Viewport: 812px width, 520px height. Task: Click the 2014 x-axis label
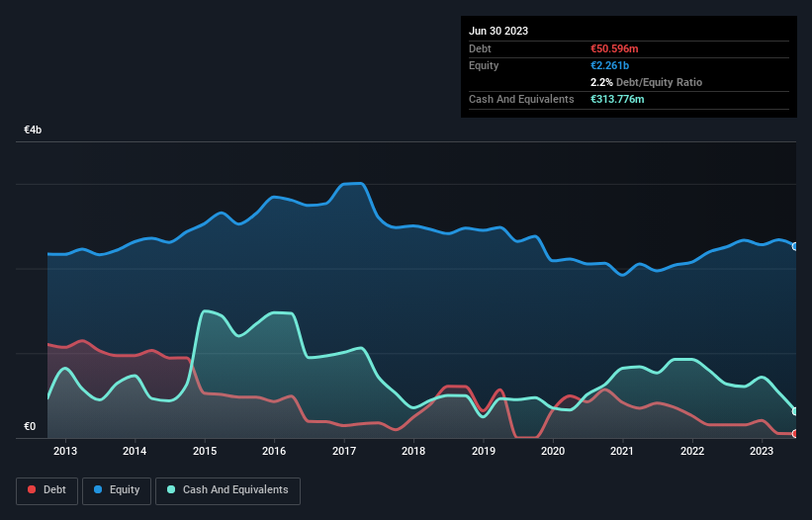pyautogui.click(x=135, y=451)
